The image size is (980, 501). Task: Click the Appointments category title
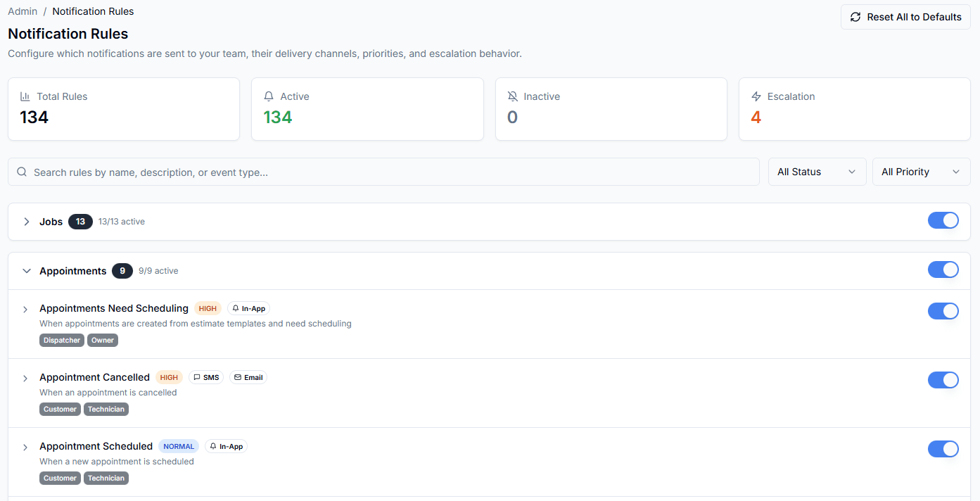73,271
